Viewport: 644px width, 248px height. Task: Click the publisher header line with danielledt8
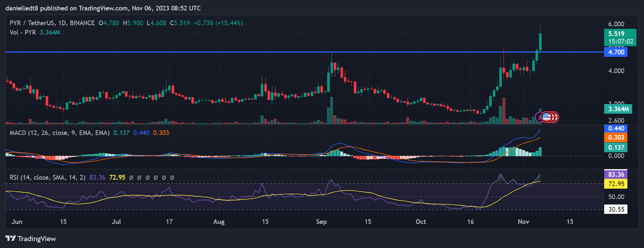click(103, 8)
